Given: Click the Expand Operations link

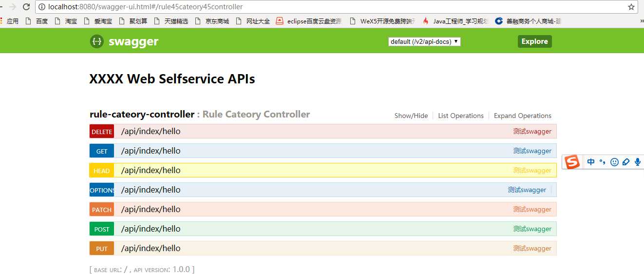Looking at the screenshot, I should (x=523, y=116).
